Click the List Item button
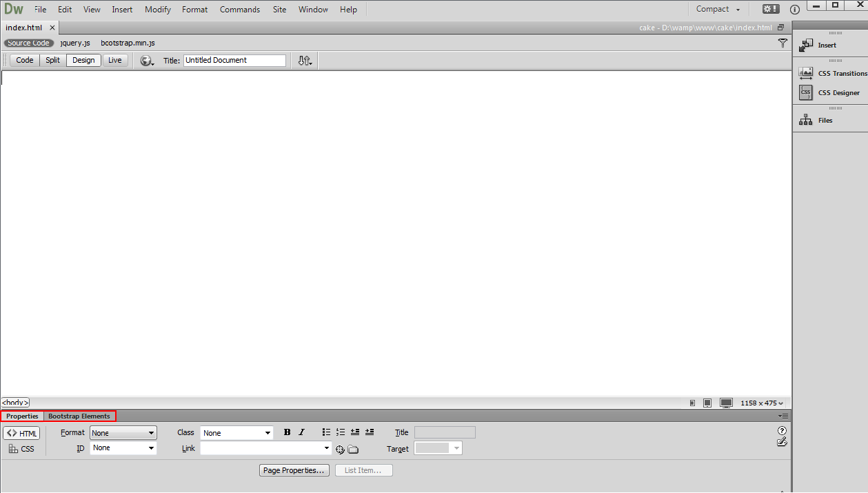 (364, 470)
